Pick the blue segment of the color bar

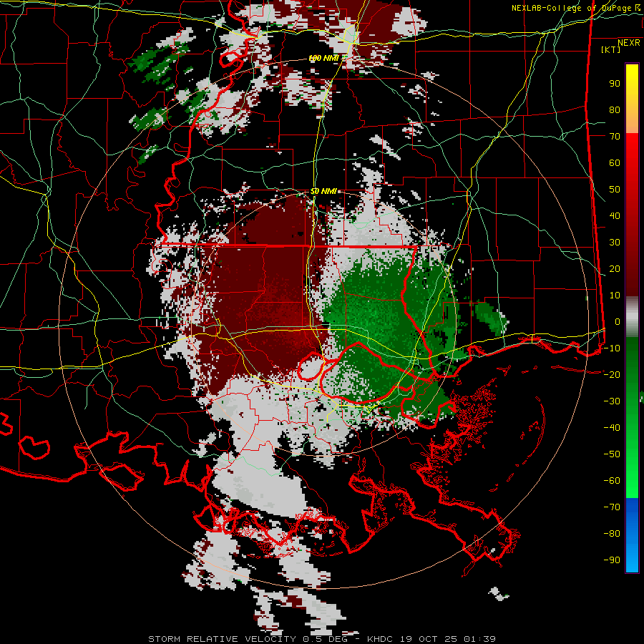(x=632, y=535)
